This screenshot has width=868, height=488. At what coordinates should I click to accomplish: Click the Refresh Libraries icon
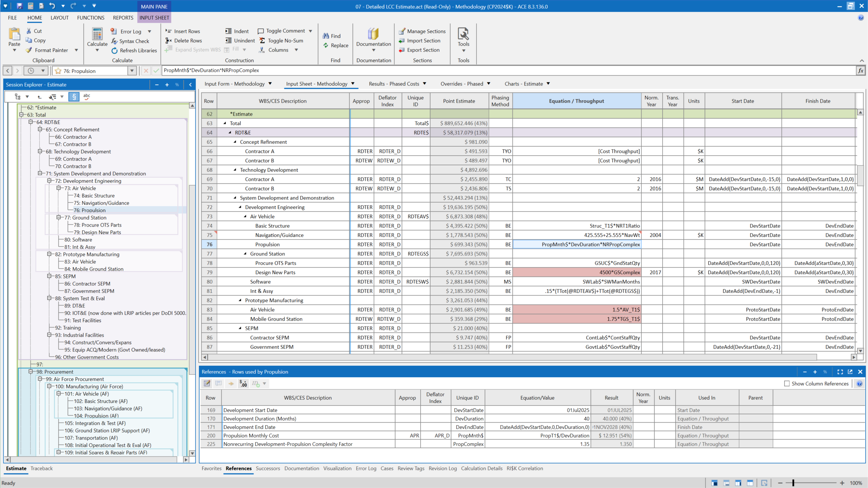click(x=115, y=50)
